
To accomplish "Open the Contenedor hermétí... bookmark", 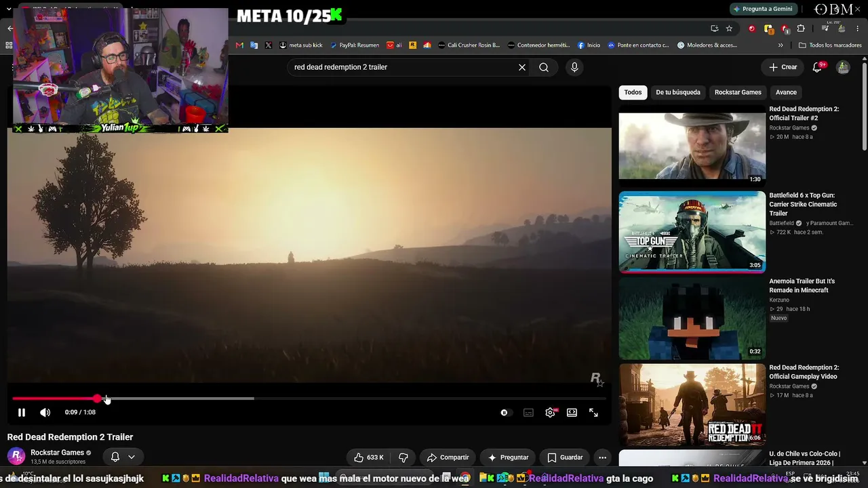I will coord(539,45).
